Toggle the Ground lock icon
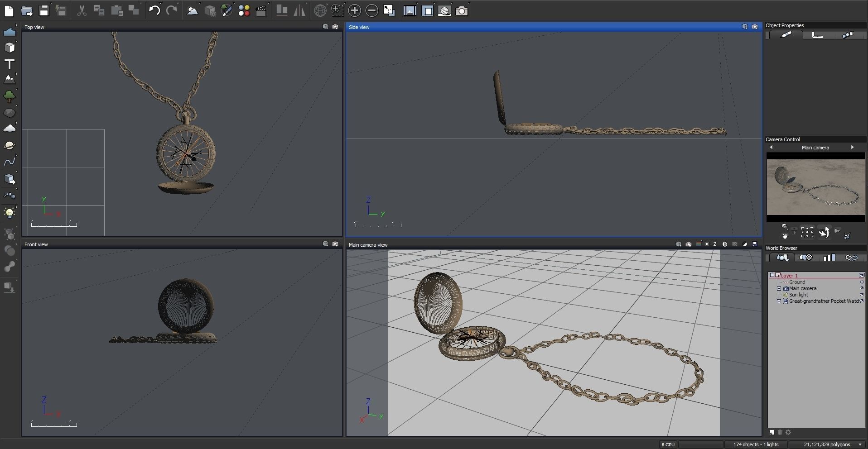This screenshot has height=449, width=868. pyautogui.click(x=862, y=282)
